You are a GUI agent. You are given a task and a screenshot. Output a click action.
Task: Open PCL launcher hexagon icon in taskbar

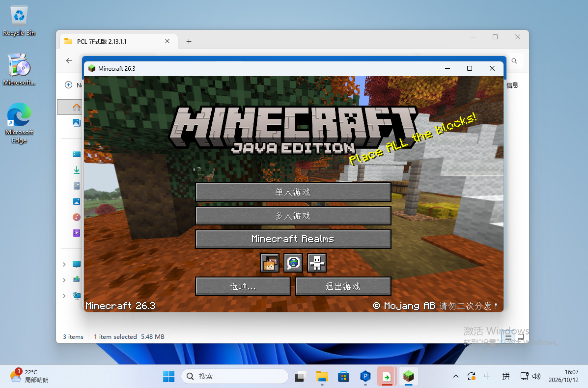[365, 376]
